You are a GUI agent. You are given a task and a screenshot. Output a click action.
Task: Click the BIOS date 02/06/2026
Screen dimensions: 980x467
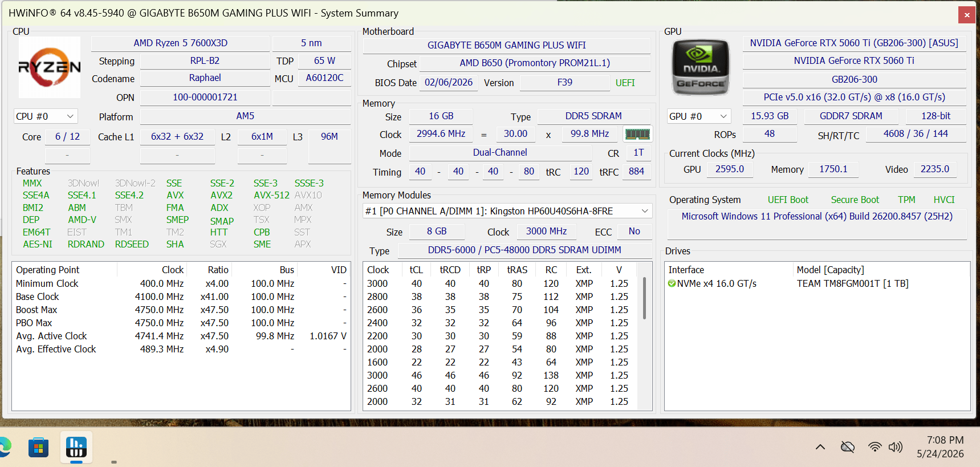[x=448, y=83]
